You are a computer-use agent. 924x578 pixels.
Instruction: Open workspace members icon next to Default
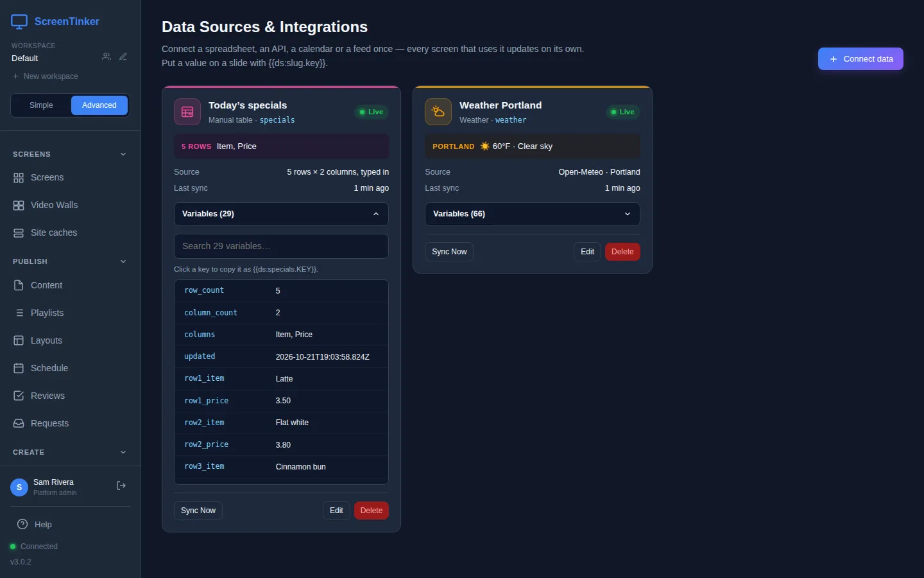tap(107, 57)
